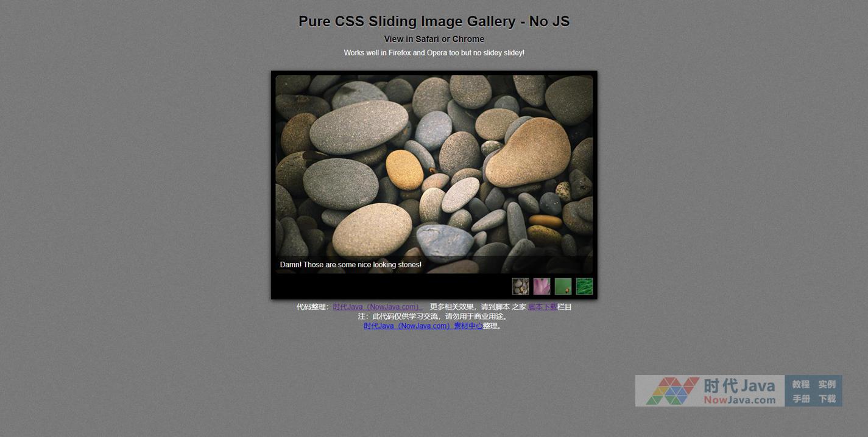
Task: Open the purple 时代Java（NowJava.com） link
Action: pos(377,307)
